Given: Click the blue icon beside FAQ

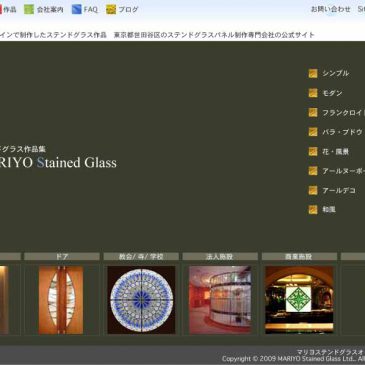Looking at the screenshot, I should point(76,9).
